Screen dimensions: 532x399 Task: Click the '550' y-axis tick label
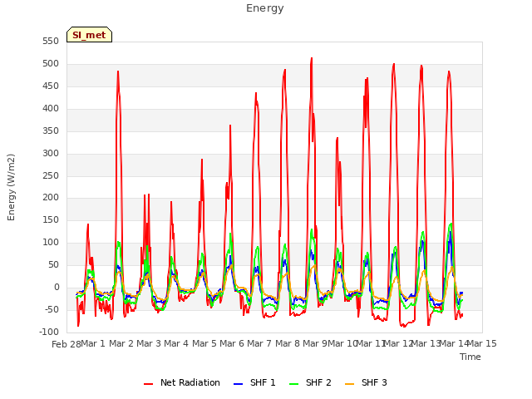point(51,42)
